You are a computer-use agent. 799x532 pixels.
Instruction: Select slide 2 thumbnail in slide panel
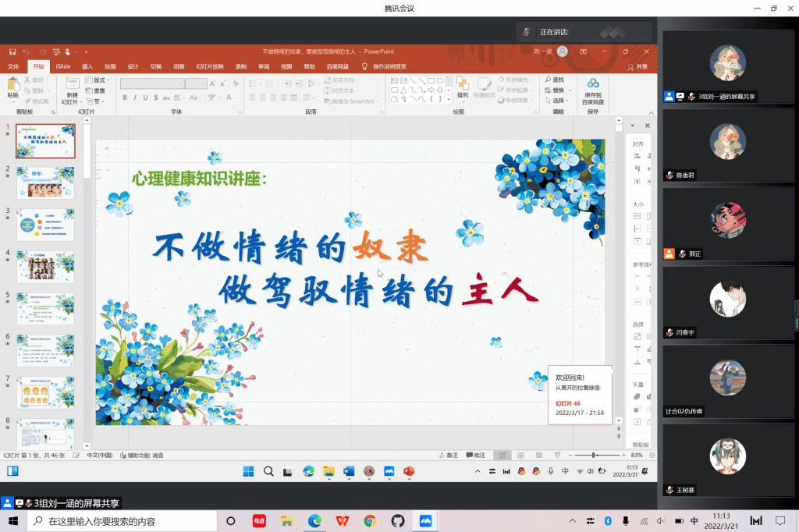coord(45,183)
